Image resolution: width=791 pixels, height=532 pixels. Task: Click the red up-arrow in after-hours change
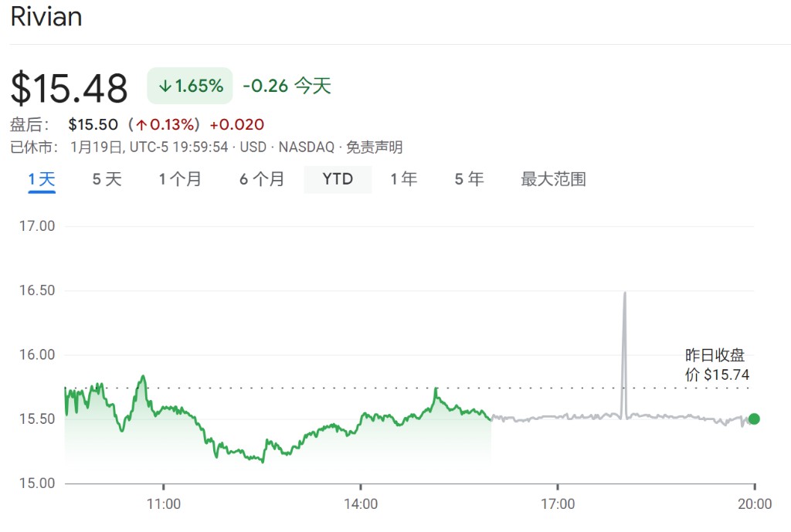point(141,125)
